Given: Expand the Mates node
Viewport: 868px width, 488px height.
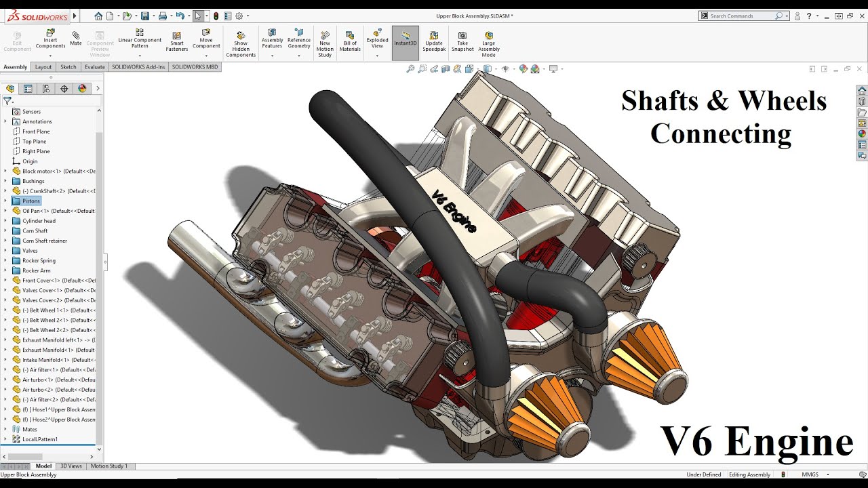Looking at the screenshot, I should coord(5,429).
